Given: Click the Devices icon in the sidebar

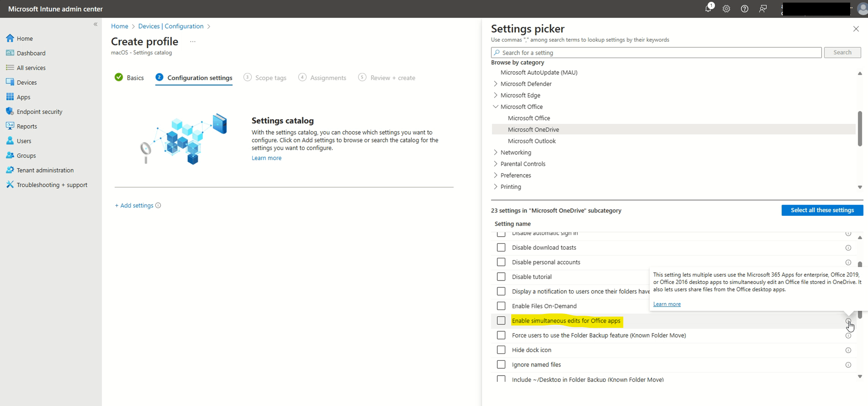Looking at the screenshot, I should [x=10, y=82].
